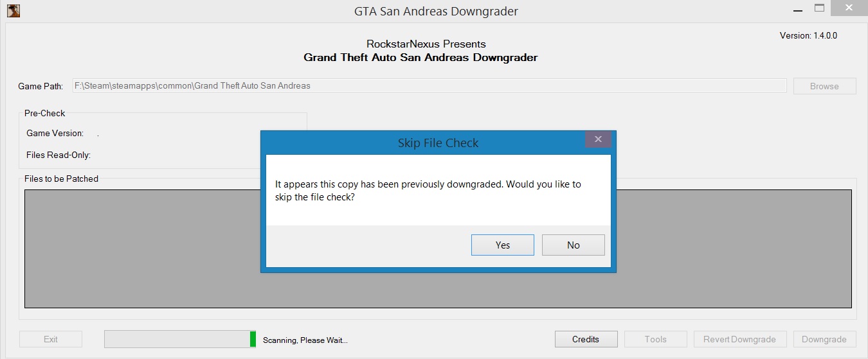
Task: Click the Browse button
Action: coord(824,86)
